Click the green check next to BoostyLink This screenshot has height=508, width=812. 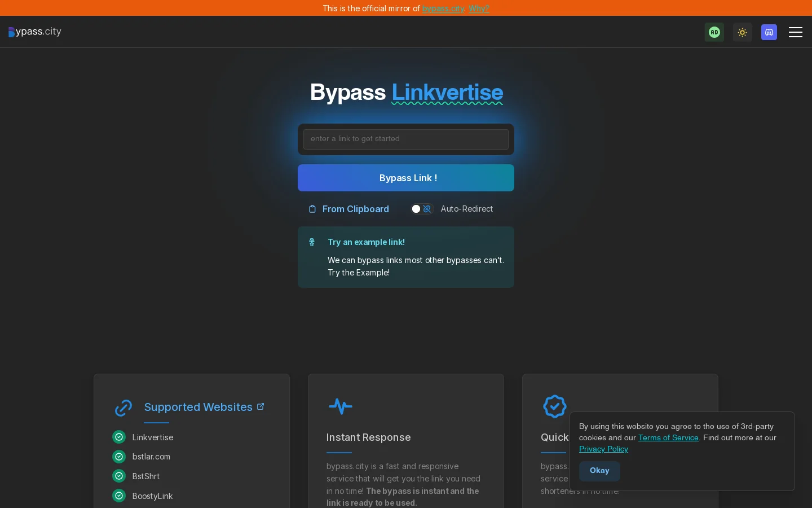[x=119, y=496]
